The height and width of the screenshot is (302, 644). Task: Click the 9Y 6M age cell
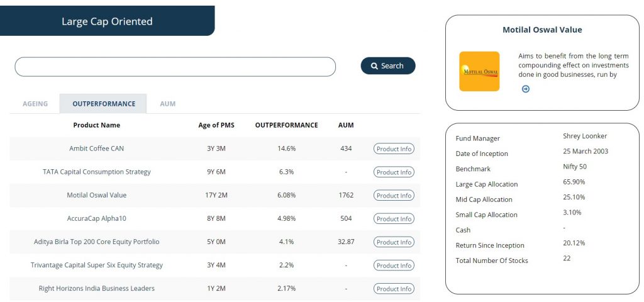coord(216,172)
